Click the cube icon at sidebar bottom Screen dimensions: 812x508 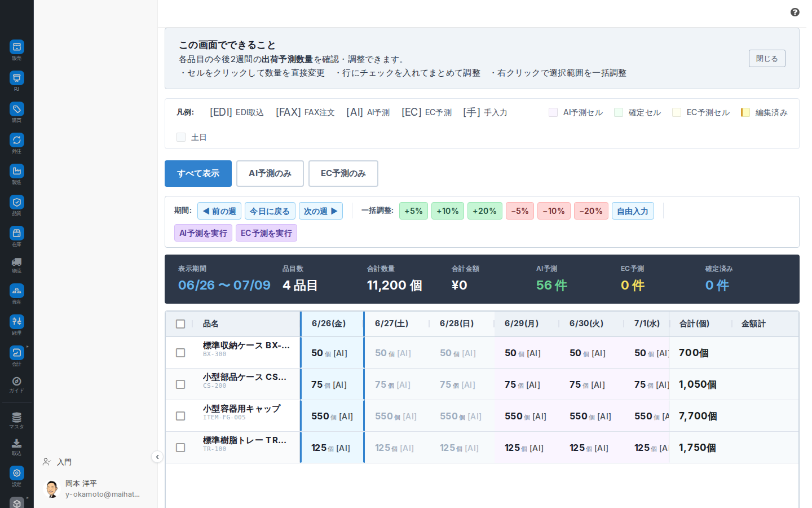coord(17,503)
